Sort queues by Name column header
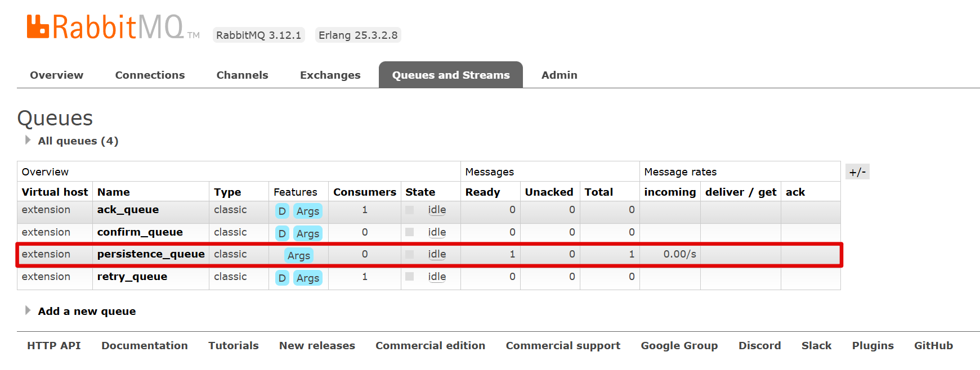Image resolution: width=980 pixels, height=370 pixels. click(x=113, y=192)
